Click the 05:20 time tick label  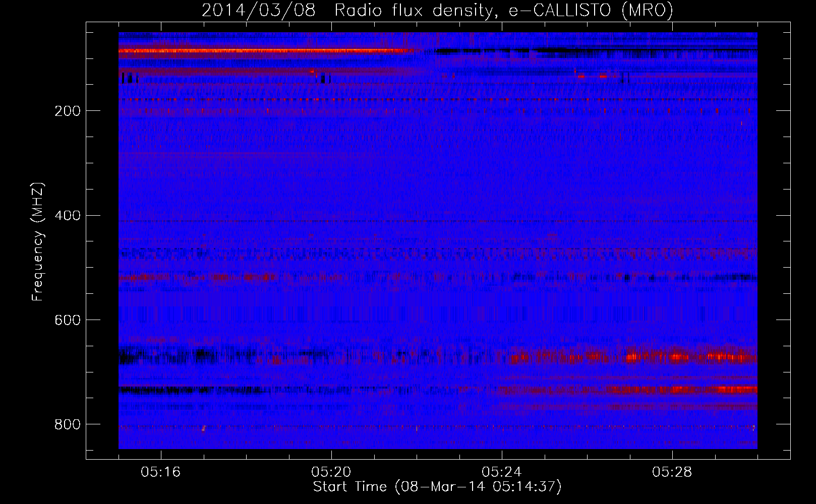331,472
